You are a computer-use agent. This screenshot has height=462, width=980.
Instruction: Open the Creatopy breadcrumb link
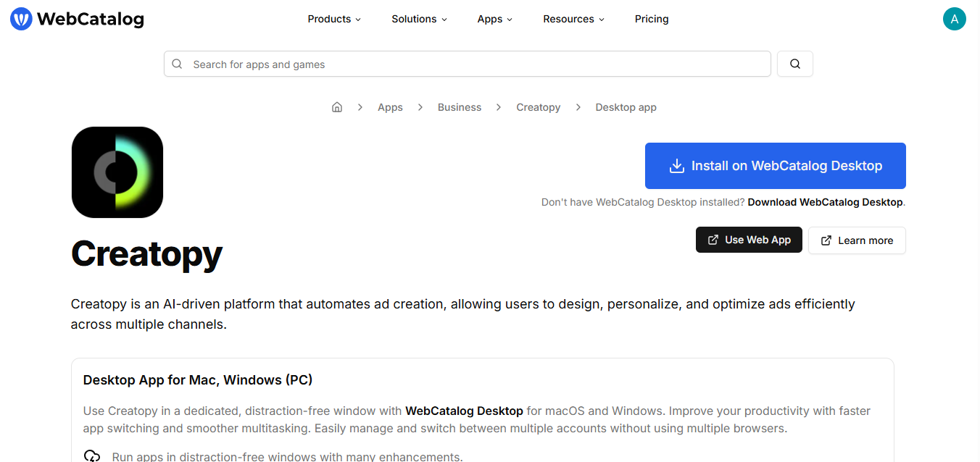coord(539,107)
